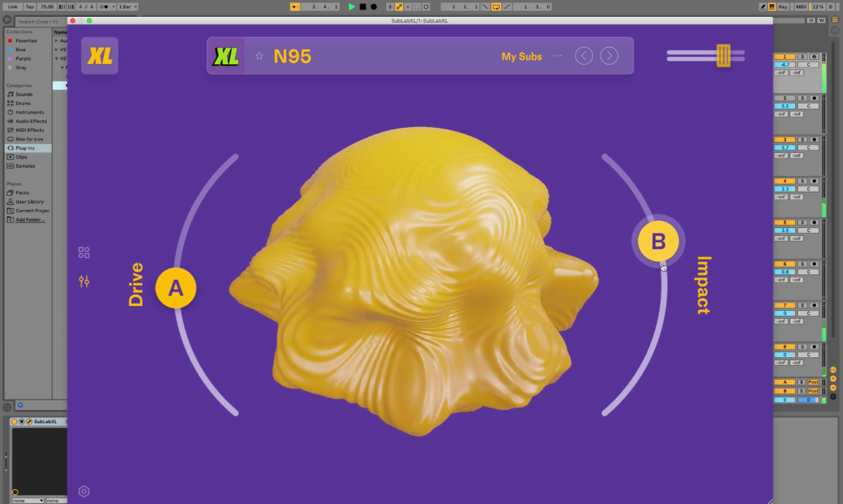Click the Link button in Ableton
Image resolution: width=843 pixels, height=504 pixels.
pos(13,6)
